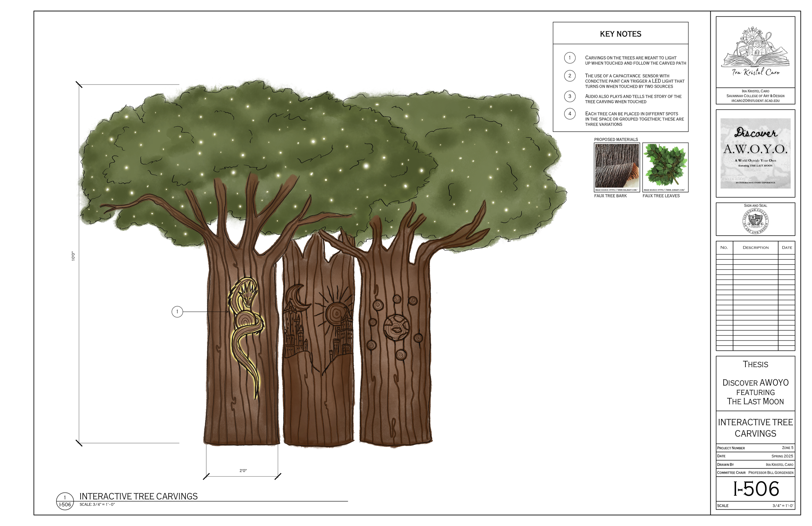Click the Drawn By label

[725, 465]
